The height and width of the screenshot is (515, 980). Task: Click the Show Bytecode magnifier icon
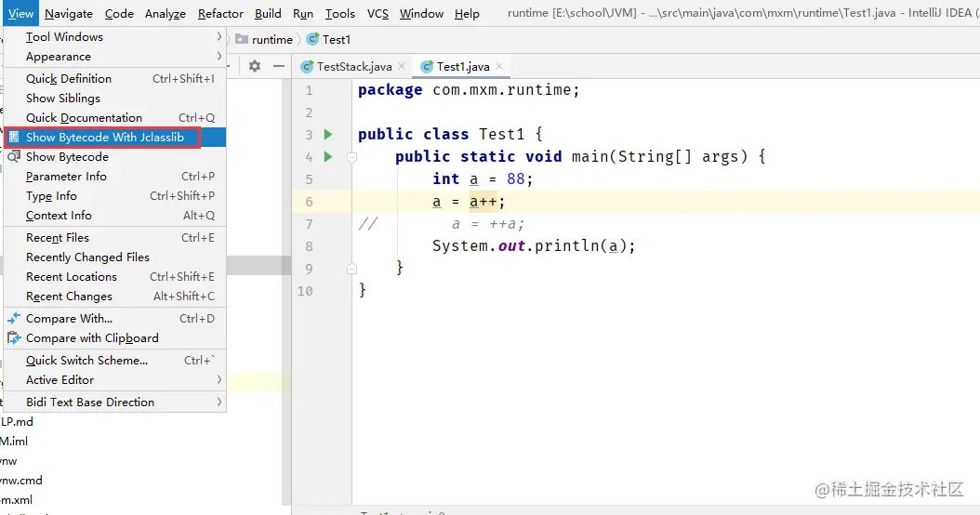pos(14,156)
